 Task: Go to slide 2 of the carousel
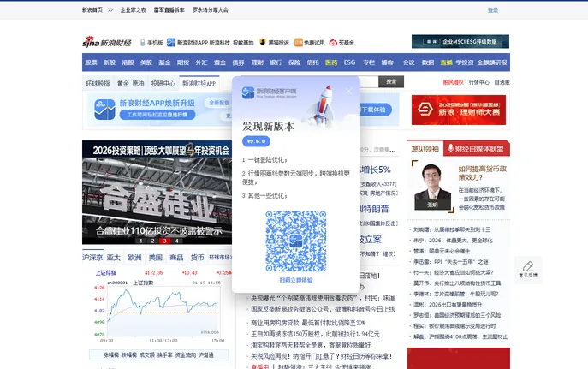tap(152, 241)
